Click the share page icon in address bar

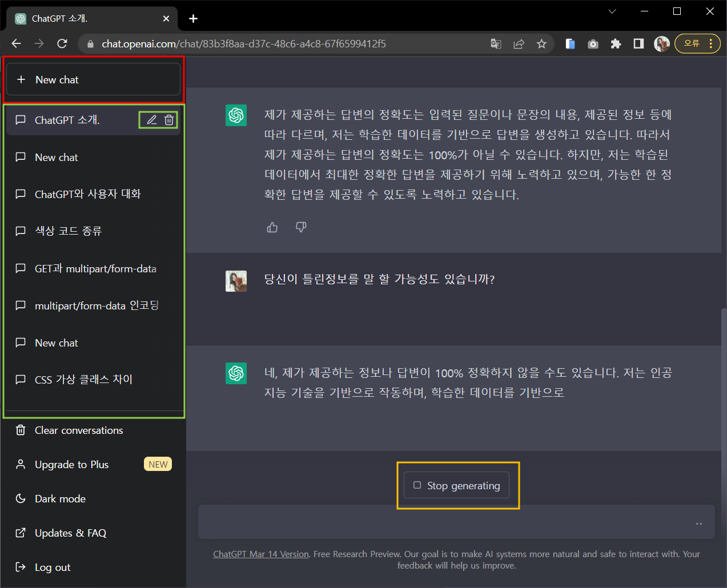[x=519, y=44]
